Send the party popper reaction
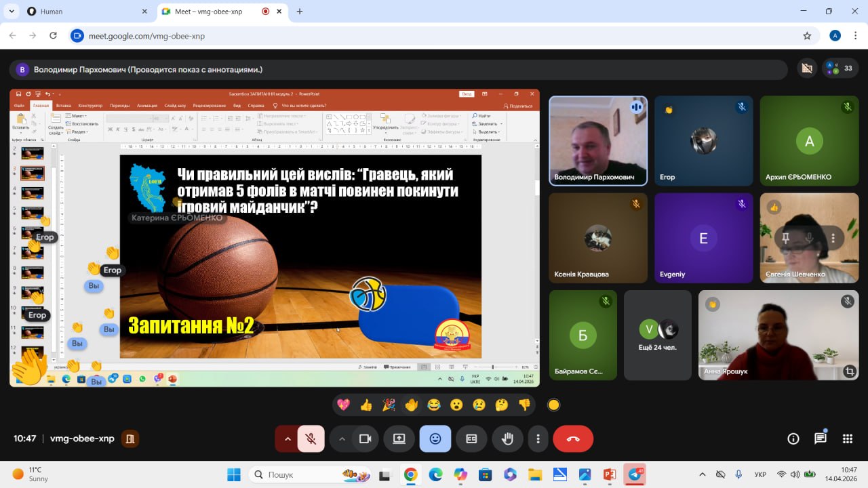Image resolution: width=868 pixels, height=488 pixels. click(389, 405)
